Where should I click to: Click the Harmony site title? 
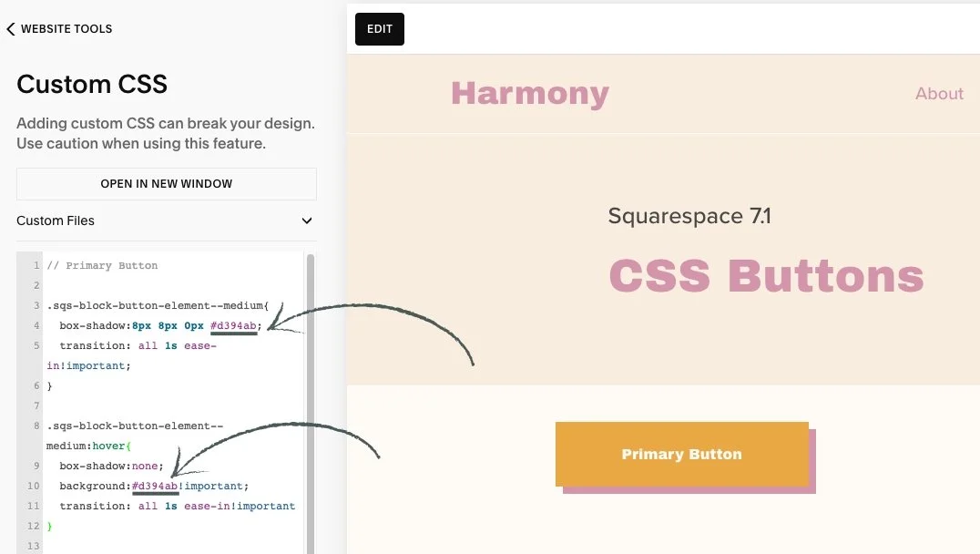coord(529,94)
